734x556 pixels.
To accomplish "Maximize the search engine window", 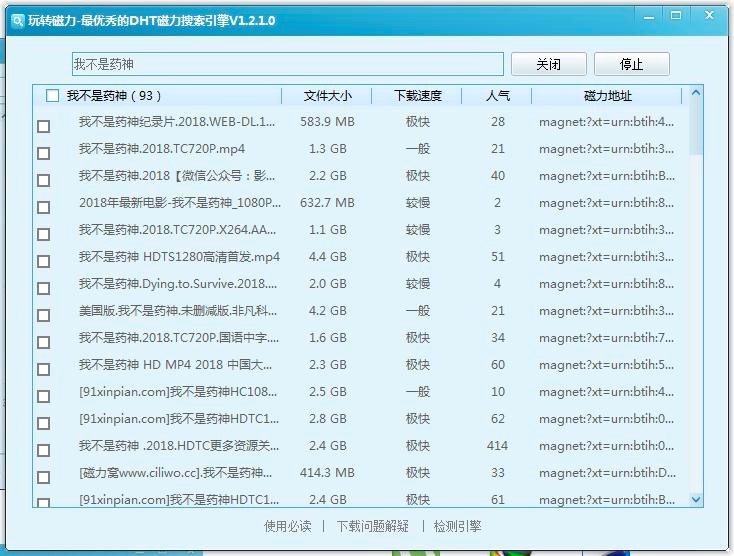I will tap(675, 15).
